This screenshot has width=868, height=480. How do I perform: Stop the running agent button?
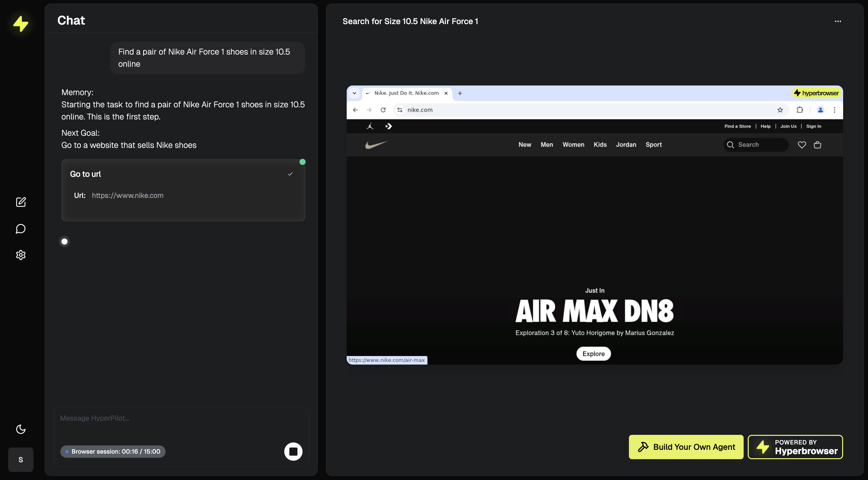[293, 451]
